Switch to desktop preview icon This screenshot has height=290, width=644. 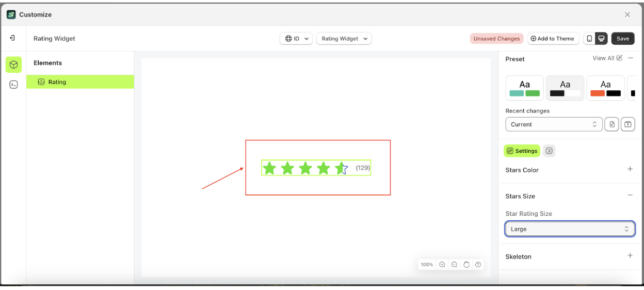click(x=601, y=39)
